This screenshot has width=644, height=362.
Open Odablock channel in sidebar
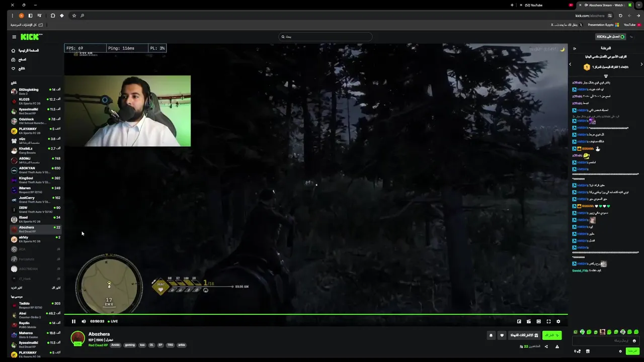click(x=36, y=121)
